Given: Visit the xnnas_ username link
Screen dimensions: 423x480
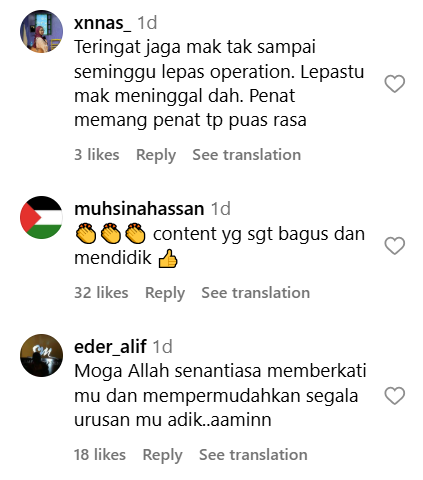Looking at the screenshot, I should pyautogui.click(x=103, y=23).
